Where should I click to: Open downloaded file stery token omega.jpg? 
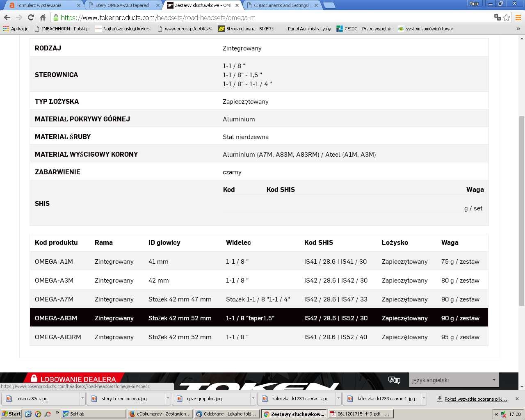[126, 398]
